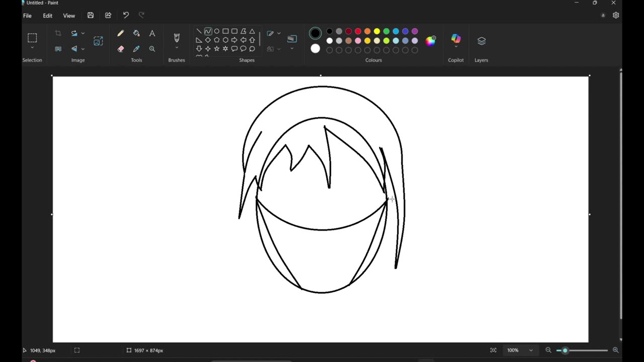This screenshot has width=644, height=362.
Task: Select the Fill bucket tool
Action: pos(136,33)
